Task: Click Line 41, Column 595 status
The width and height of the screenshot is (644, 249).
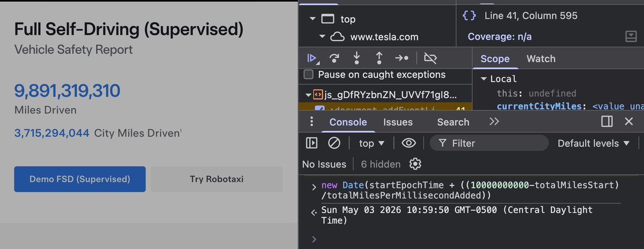Action: 531,16
